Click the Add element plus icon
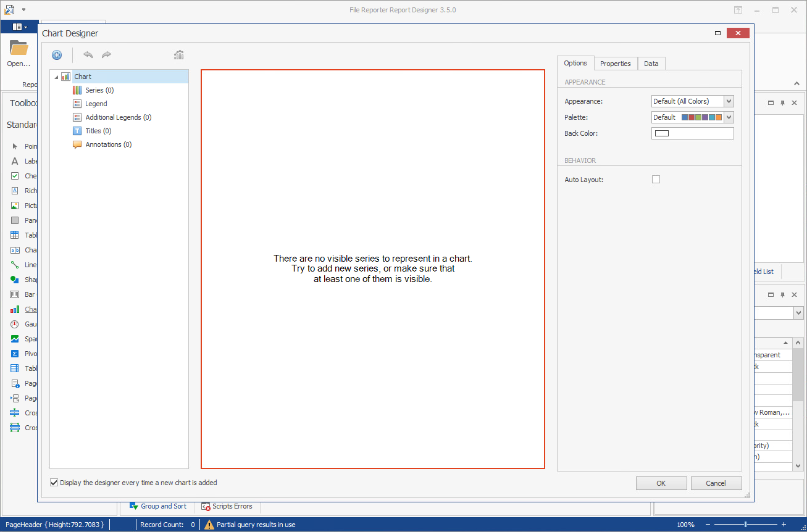Screen dimensions: 807x532 coord(57,55)
